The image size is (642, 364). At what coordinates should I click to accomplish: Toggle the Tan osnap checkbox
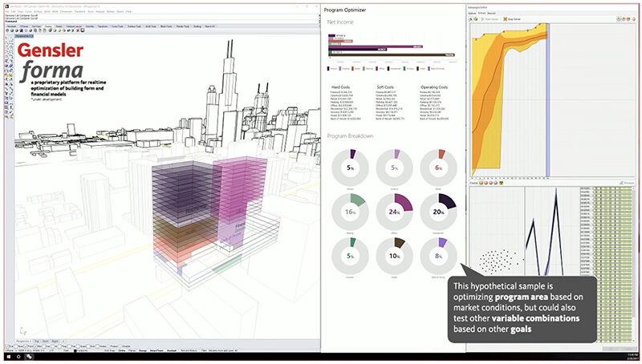tap(69, 346)
